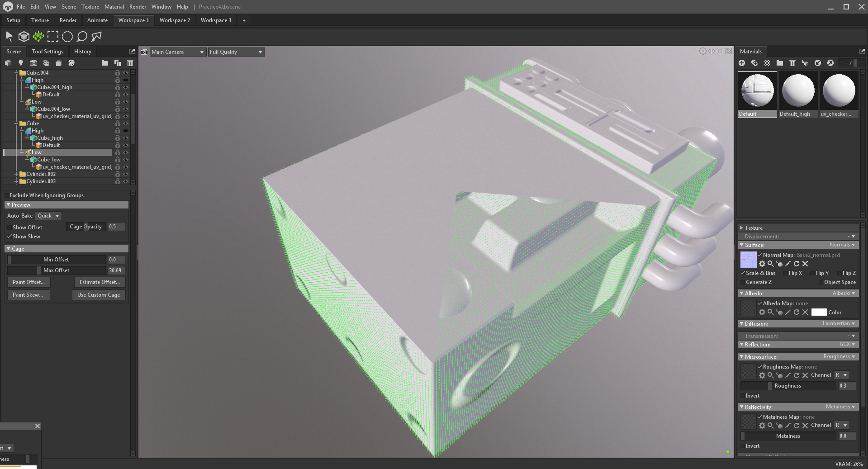
Task: Import material with inward arrow icon
Action: [x=818, y=63]
